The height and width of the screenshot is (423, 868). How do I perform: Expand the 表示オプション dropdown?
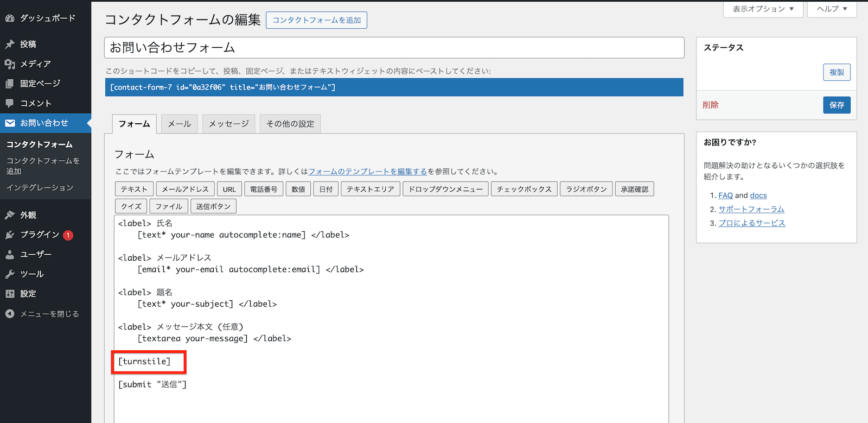point(763,9)
